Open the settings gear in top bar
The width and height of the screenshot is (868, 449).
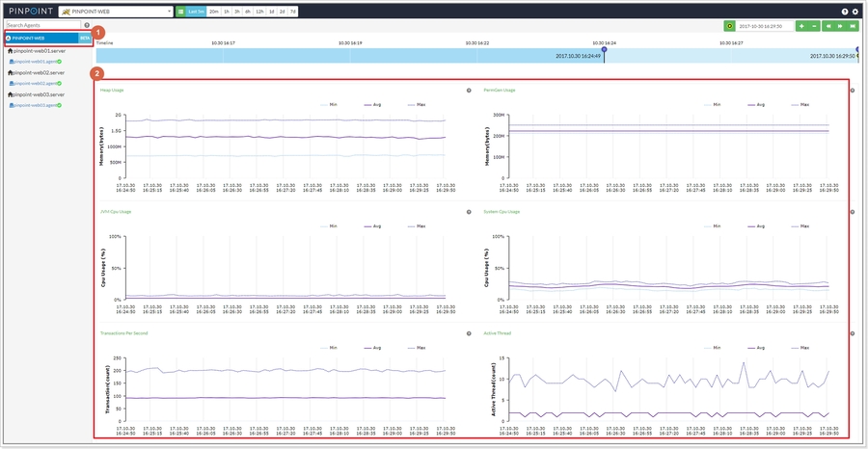coord(855,12)
